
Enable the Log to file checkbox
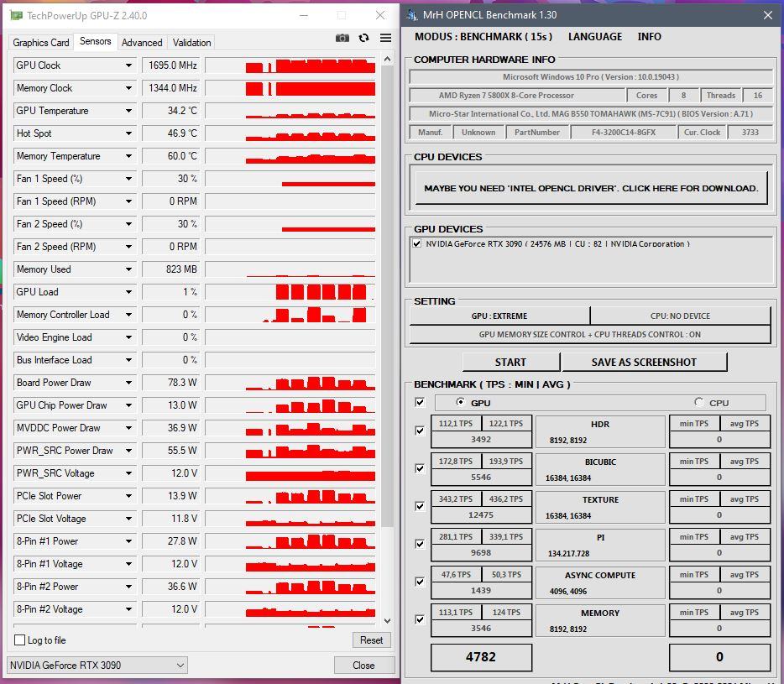pos(20,640)
